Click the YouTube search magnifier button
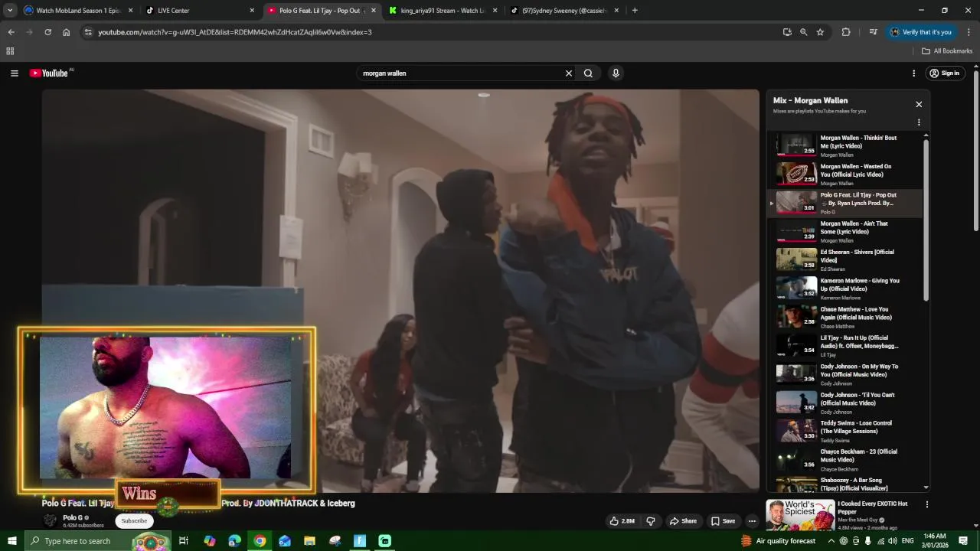980x551 pixels. click(x=588, y=73)
